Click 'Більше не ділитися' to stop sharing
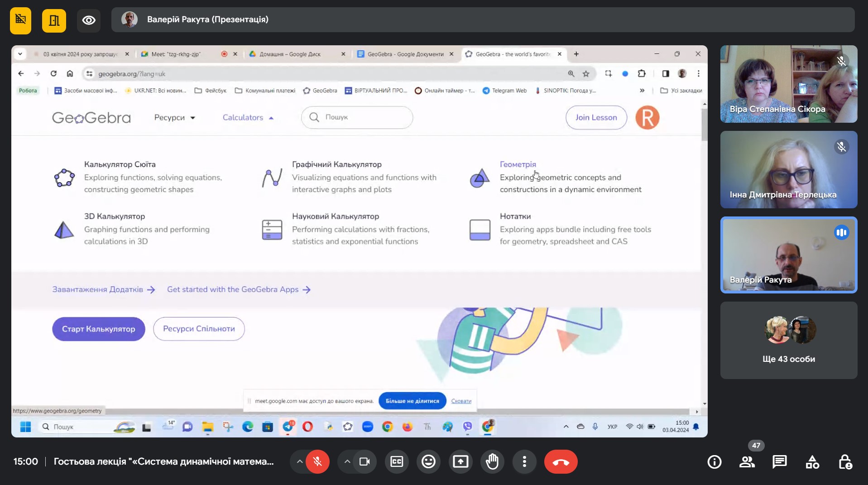 [412, 401]
